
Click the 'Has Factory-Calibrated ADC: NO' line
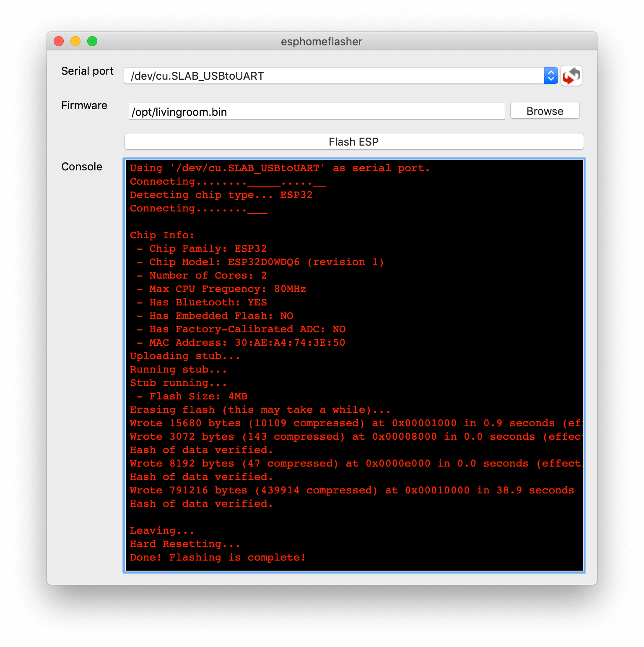(x=241, y=329)
